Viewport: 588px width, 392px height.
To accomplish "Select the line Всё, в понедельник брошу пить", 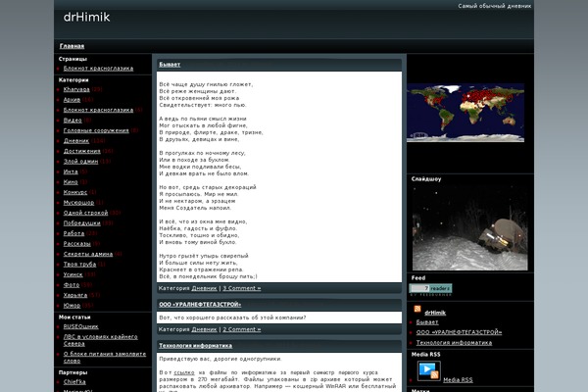I will [208, 276].
